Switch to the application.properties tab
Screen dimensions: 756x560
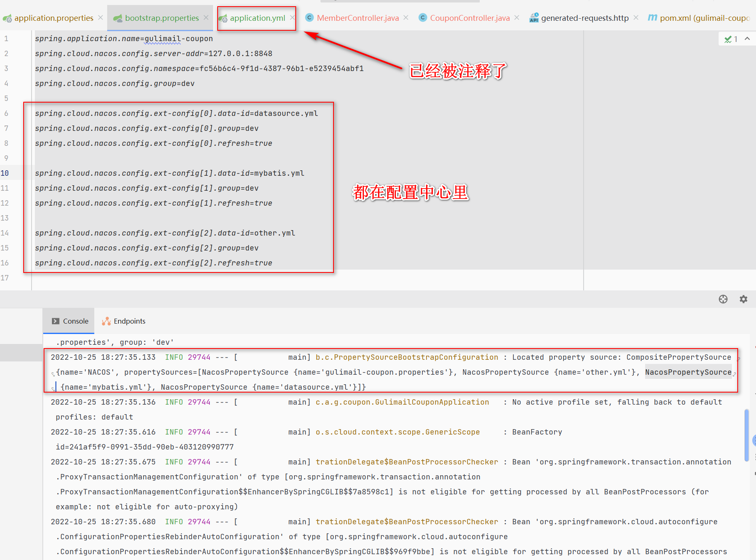(54, 18)
